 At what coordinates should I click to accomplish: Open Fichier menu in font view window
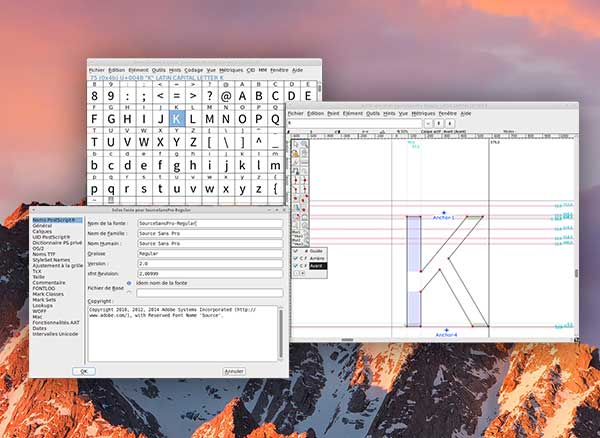pyautogui.click(x=97, y=70)
